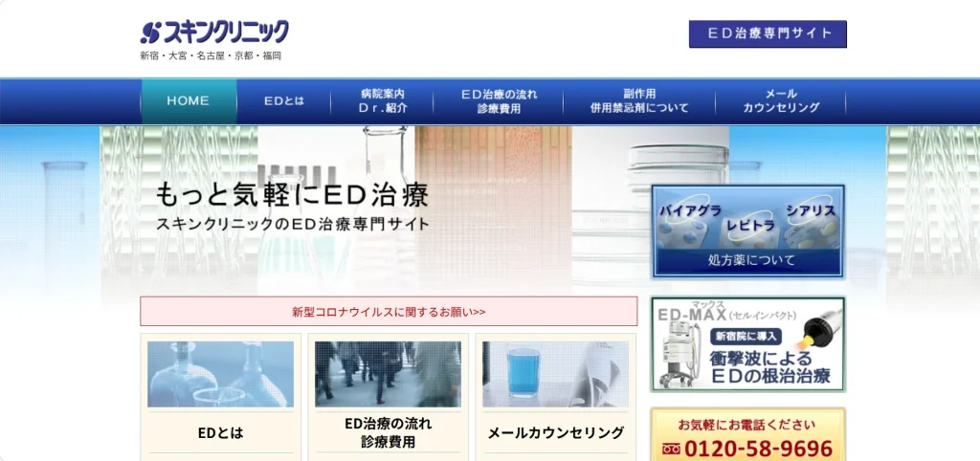Select the HOME navigation tab

189,101
